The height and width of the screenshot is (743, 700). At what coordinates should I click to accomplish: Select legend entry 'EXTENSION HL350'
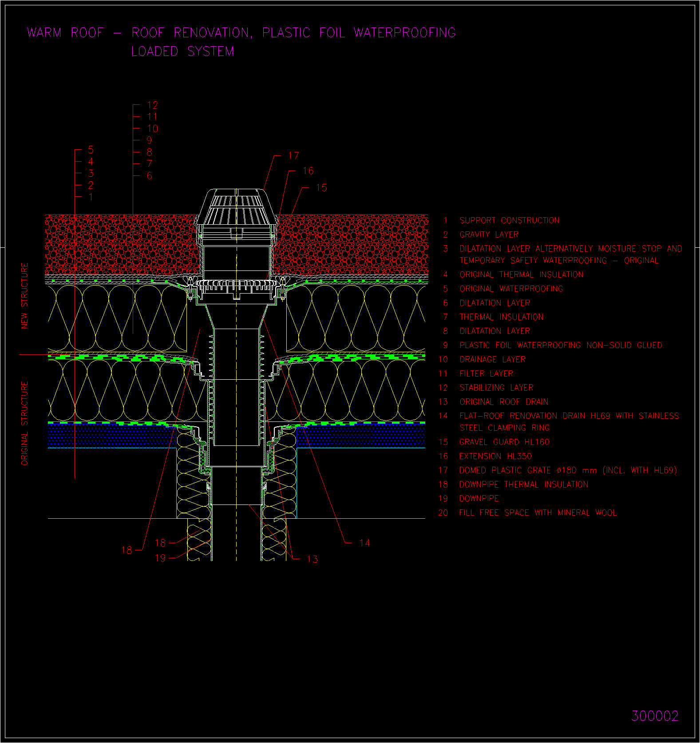tap(495, 456)
